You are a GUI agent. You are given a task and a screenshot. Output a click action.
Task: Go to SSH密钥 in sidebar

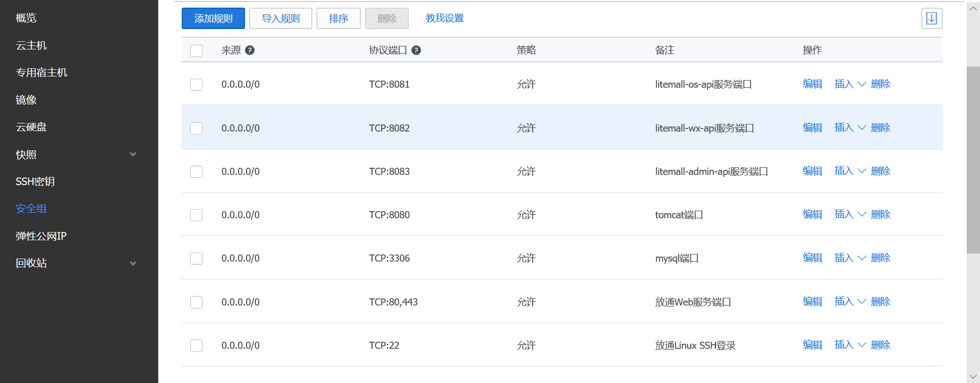click(x=35, y=182)
